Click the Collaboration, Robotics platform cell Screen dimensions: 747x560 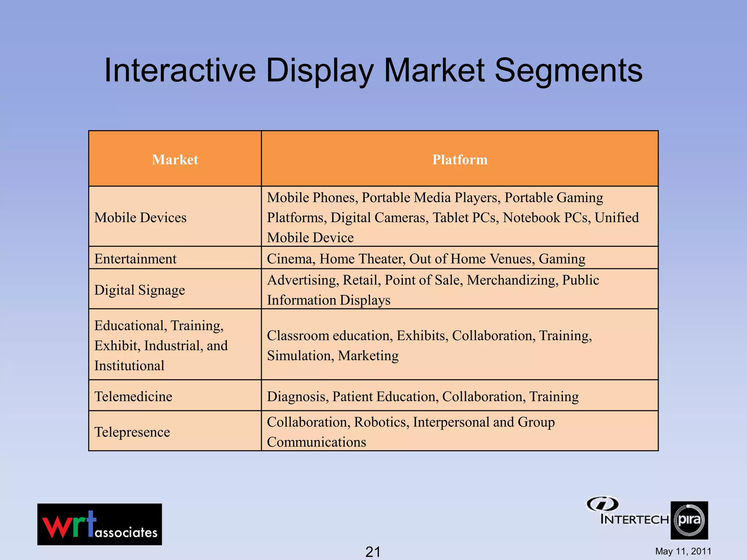pos(460,431)
